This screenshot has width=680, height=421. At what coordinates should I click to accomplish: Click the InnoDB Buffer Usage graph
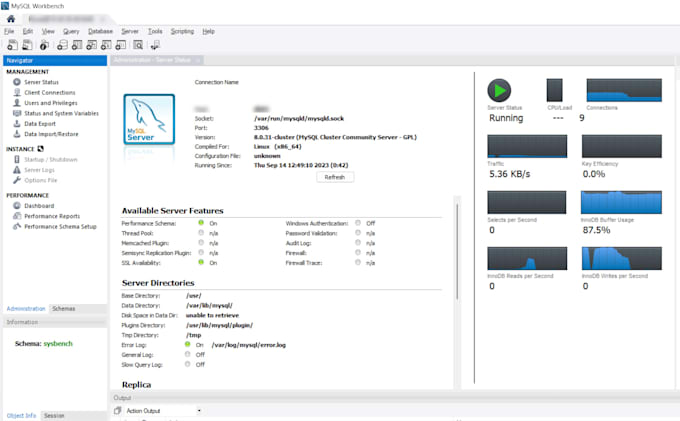point(621,202)
